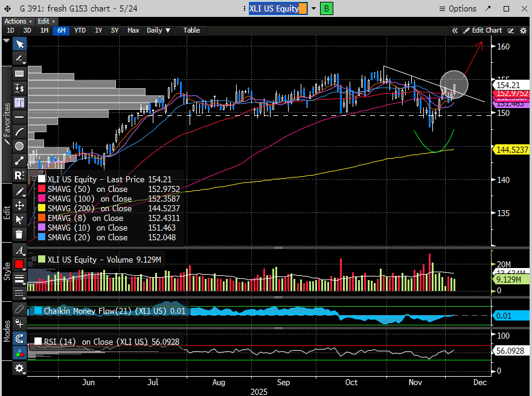Open the Daily periodicity dropdown

pos(158,30)
